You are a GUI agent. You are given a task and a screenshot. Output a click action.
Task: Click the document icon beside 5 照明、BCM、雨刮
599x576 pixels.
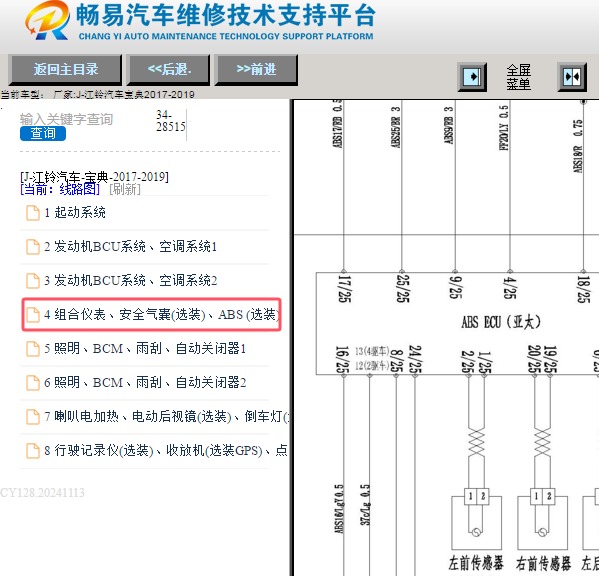point(33,349)
